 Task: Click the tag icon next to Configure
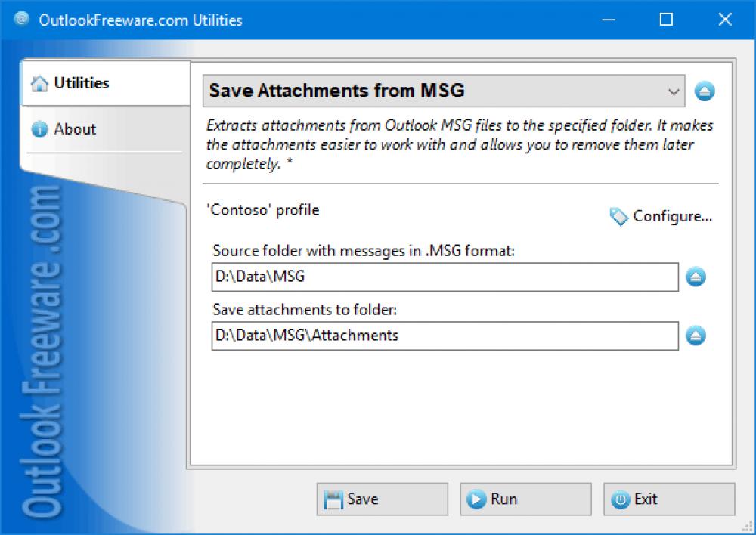click(619, 217)
